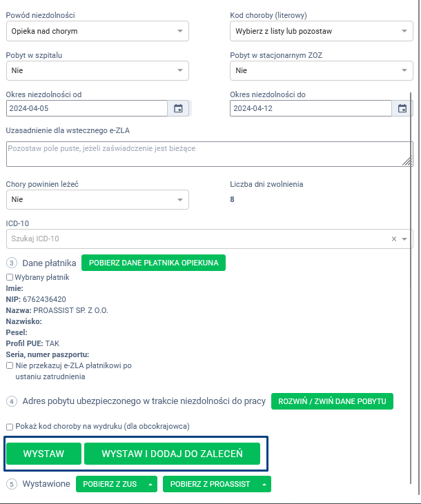The height and width of the screenshot is (504, 421).
Task: Open the Pobyt w stacjonarnym ZOZ dropdown
Action: pos(320,70)
